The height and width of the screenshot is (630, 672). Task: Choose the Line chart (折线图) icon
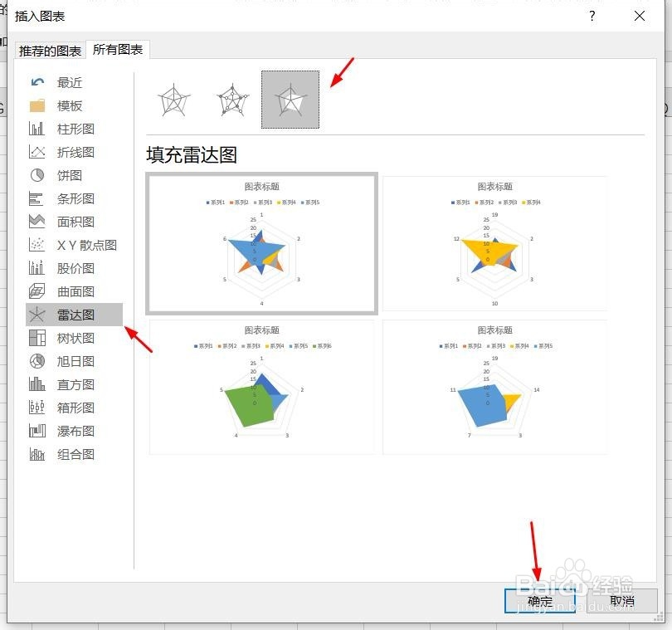[37, 152]
